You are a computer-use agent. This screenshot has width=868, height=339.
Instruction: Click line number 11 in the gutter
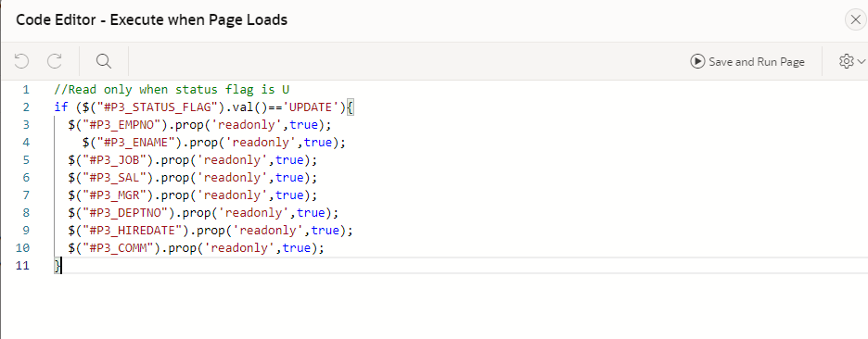tap(22, 266)
